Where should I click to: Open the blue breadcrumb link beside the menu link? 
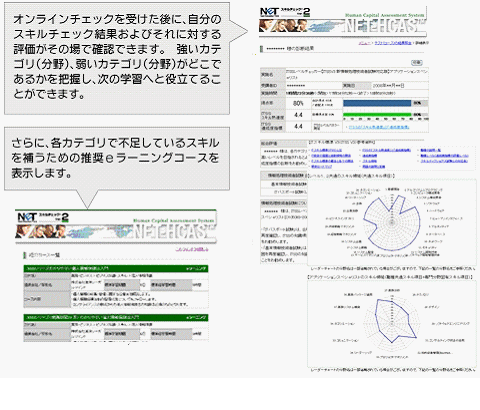pos(393,43)
